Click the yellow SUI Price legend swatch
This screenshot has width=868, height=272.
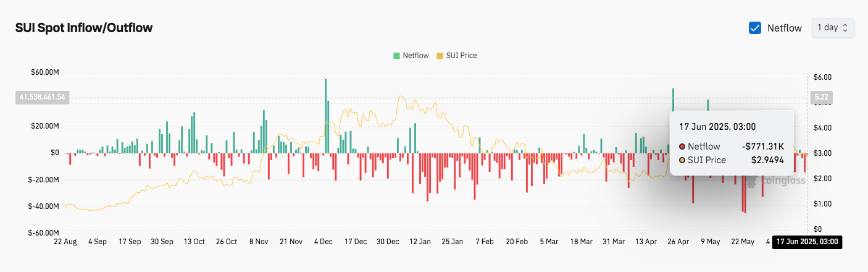tap(440, 56)
